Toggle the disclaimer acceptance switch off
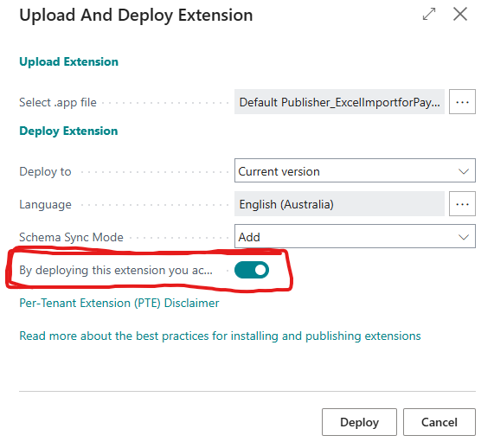This screenshot has width=494, height=448. click(x=252, y=270)
